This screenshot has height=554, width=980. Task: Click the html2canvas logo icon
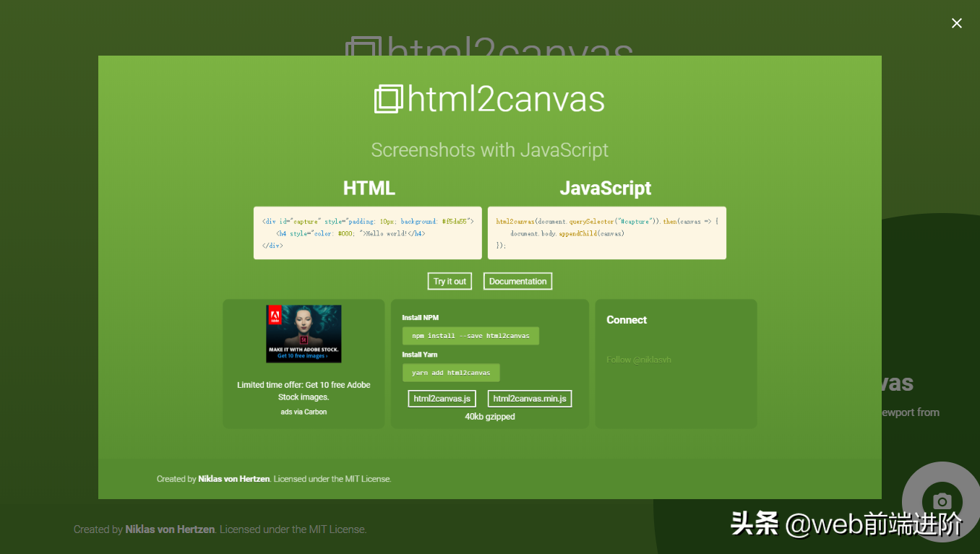click(389, 99)
